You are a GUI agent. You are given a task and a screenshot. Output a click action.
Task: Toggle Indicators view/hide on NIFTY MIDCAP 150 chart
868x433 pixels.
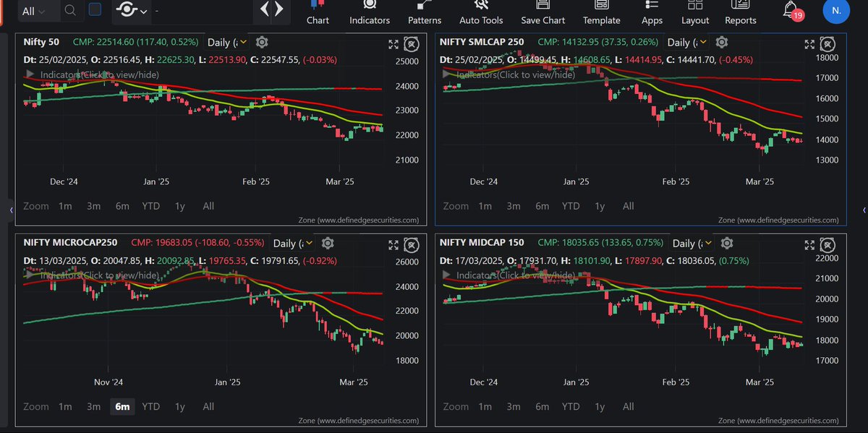(508, 275)
